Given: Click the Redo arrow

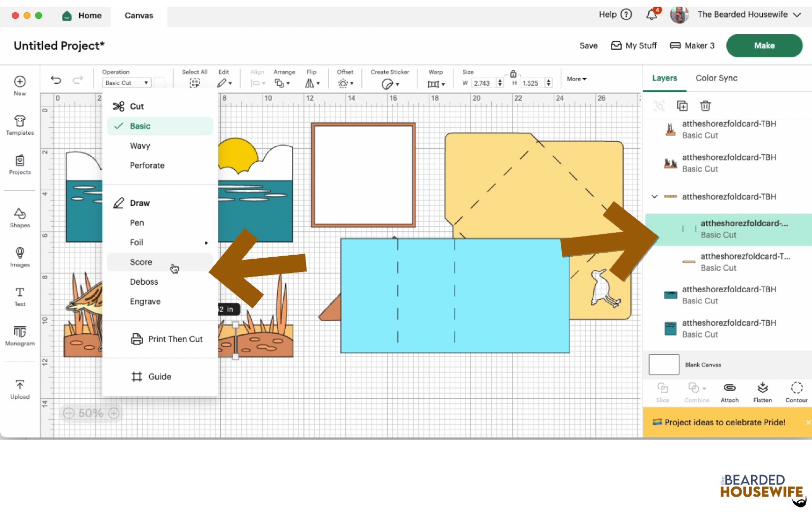Looking at the screenshot, I should [x=78, y=80].
